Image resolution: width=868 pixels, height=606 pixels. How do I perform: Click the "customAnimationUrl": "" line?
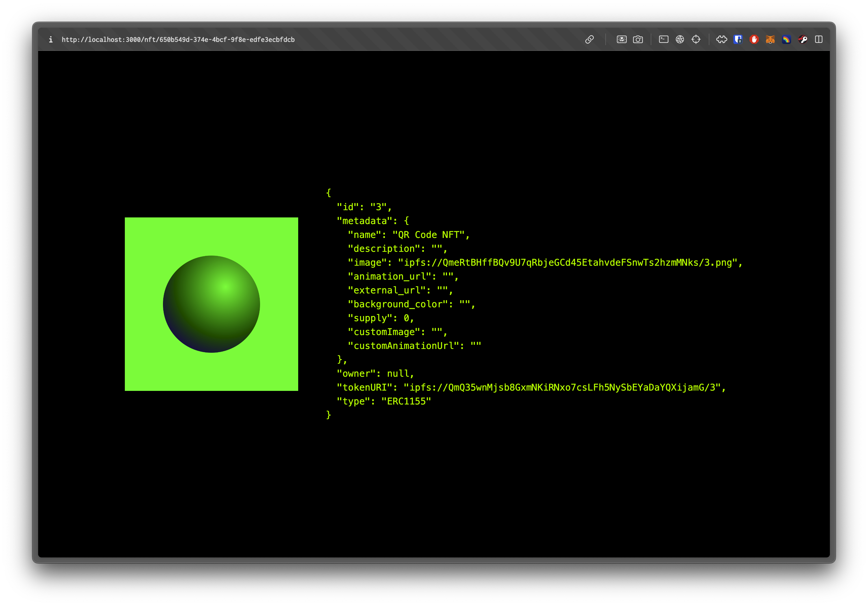(x=414, y=346)
